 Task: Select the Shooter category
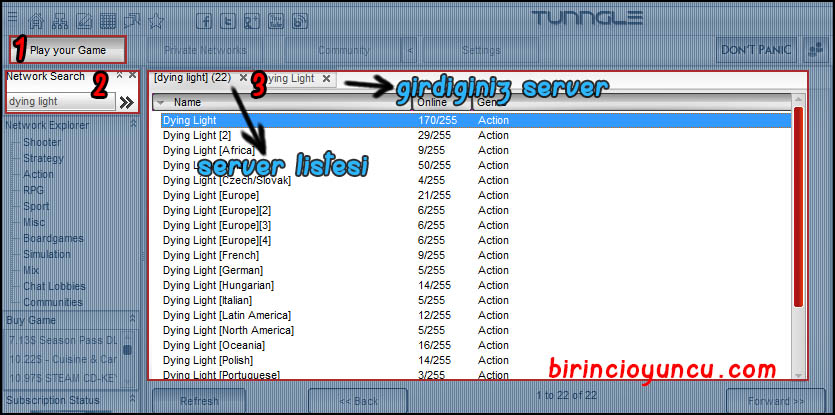click(42, 142)
